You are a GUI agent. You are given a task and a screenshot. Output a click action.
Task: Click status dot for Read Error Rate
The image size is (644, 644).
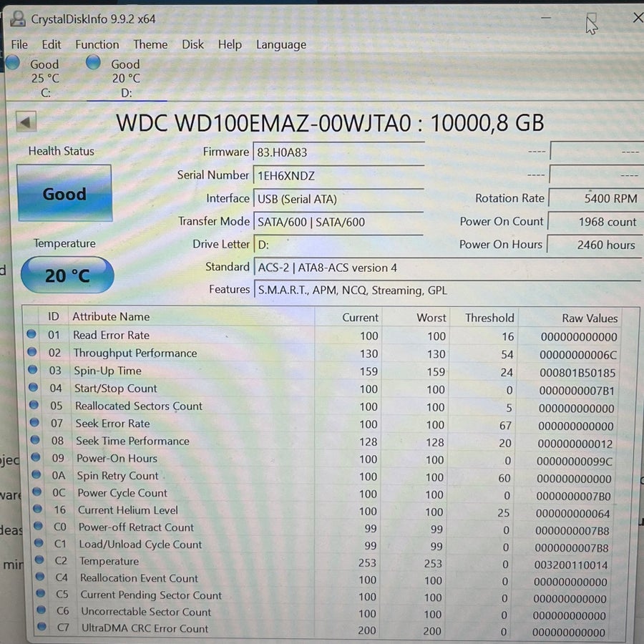click(31, 334)
